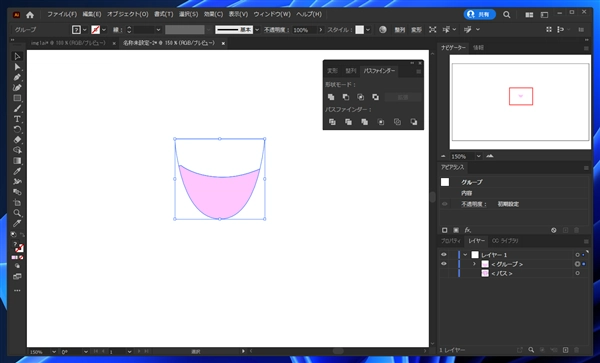Click target circle of <パス> row
Image resolution: width=600 pixels, height=363 pixels.
pos(577,273)
